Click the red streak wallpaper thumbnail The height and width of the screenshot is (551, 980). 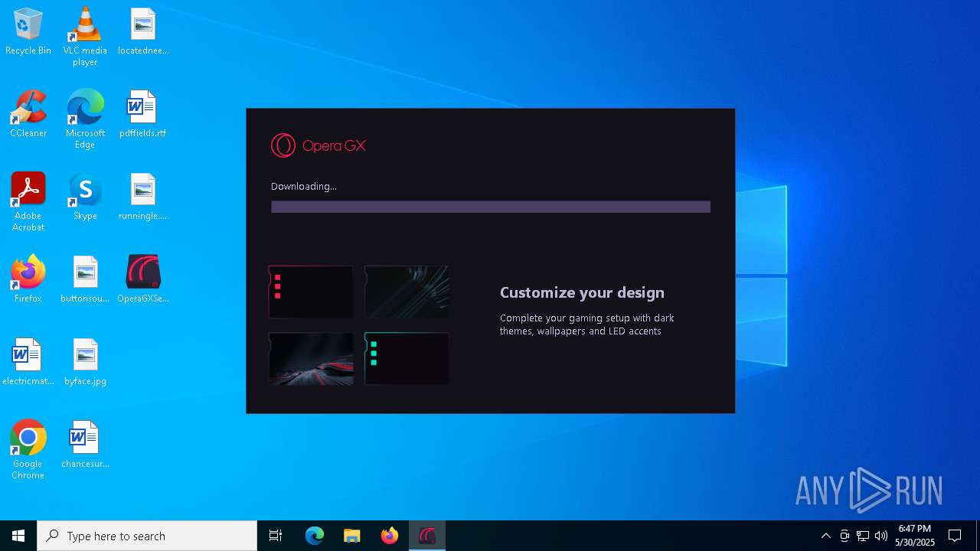coord(311,358)
